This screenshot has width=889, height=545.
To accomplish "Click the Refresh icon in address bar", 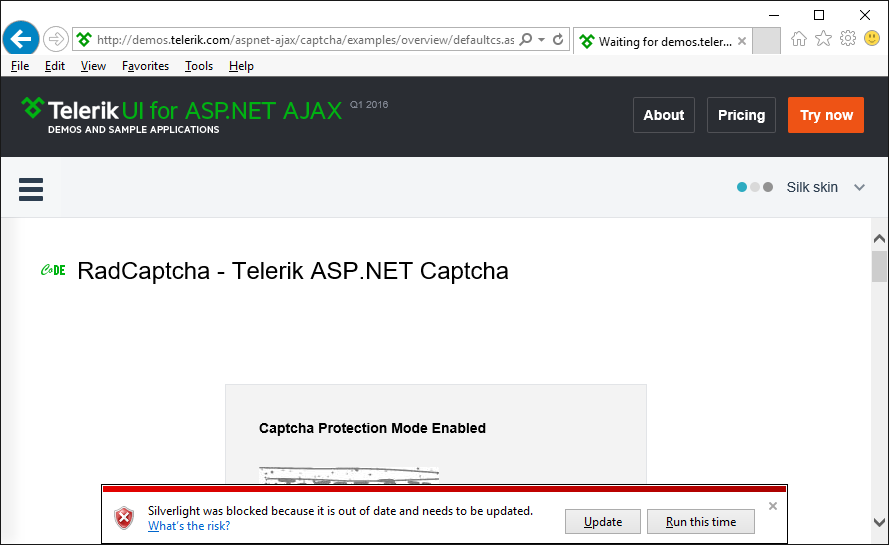I will coord(558,40).
